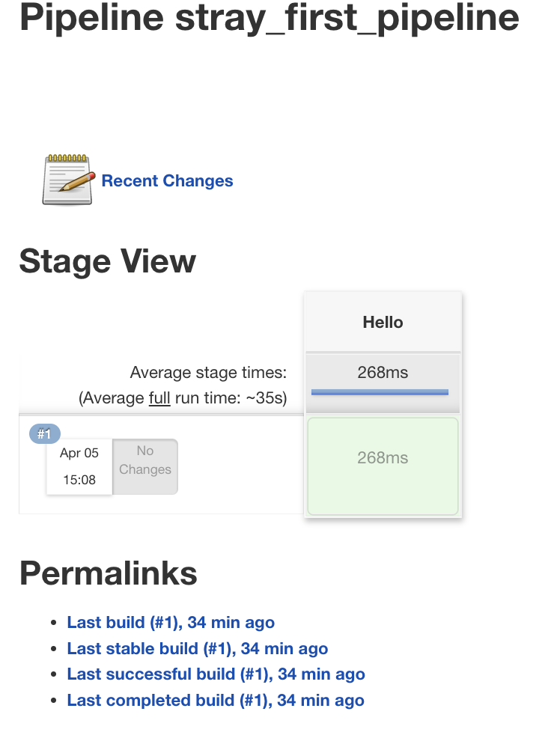Click the Apr 05 build date

point(79,453)
